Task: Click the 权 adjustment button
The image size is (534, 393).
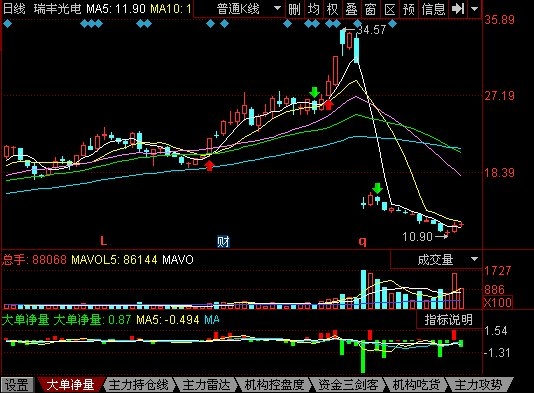Action: (x=332, y=9)
